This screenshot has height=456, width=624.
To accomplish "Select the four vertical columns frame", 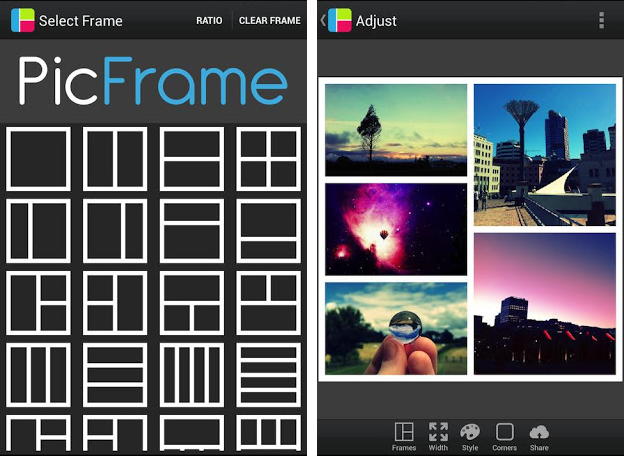I will click(x=192, y=375).
